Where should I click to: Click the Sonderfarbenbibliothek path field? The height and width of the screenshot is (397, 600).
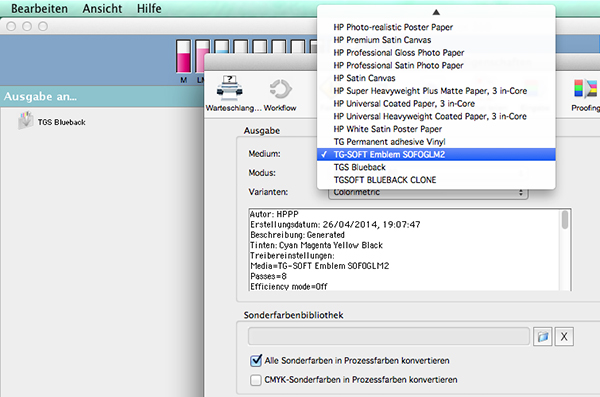coord(389,337)
